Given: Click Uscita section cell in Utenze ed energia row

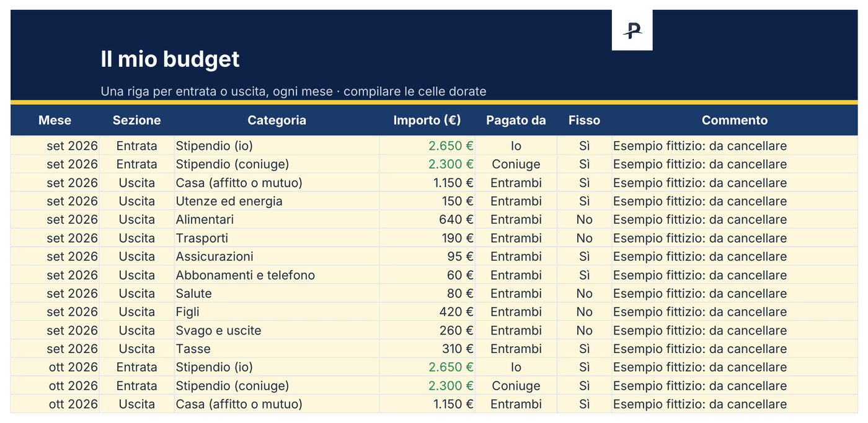Looking at the screenshot, I should click(136, 201).
